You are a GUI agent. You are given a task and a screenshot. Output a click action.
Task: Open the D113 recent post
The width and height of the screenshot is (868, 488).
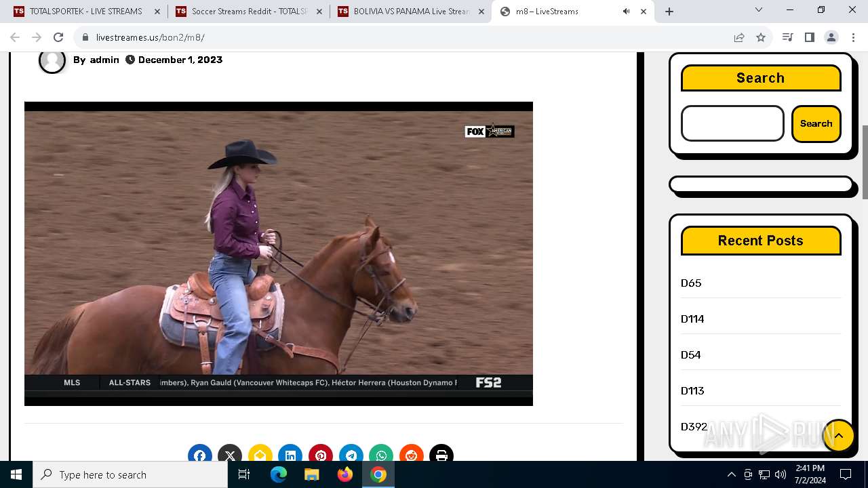[x=692, y=390]
